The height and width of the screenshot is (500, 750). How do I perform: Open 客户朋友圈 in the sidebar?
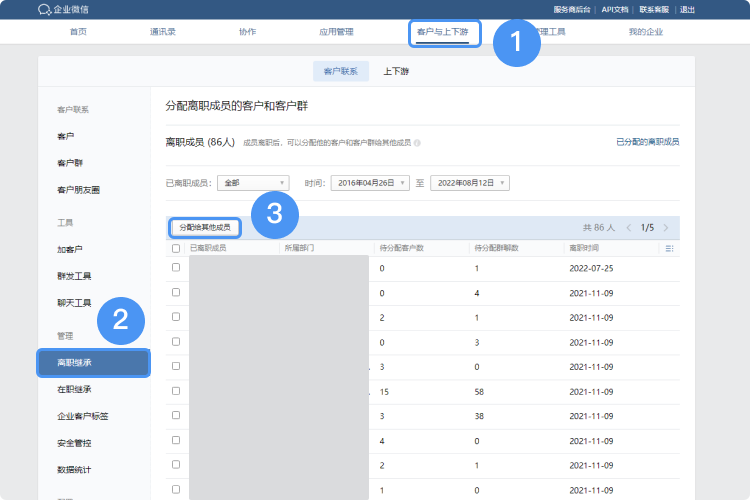click(79, 189)
